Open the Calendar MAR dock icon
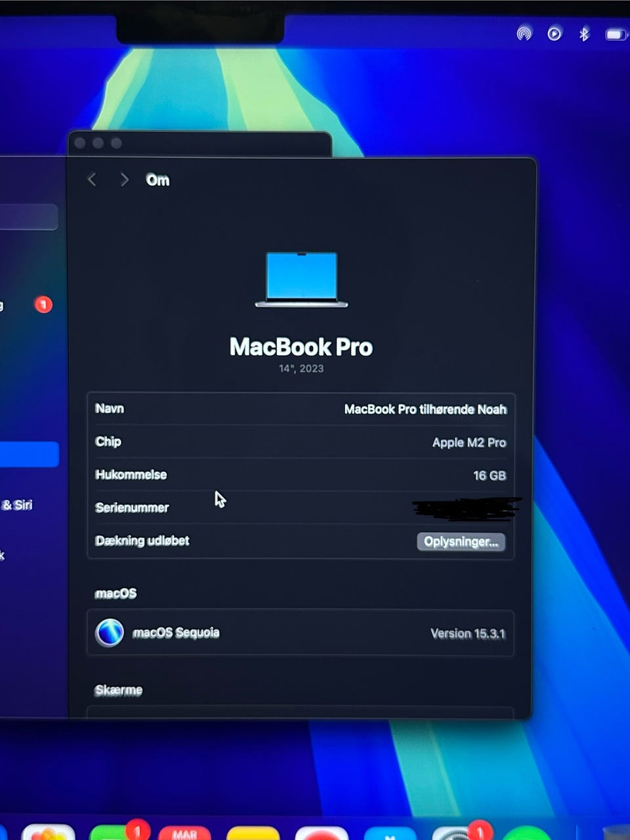This screenshot has width=630, height=840. 184,832
